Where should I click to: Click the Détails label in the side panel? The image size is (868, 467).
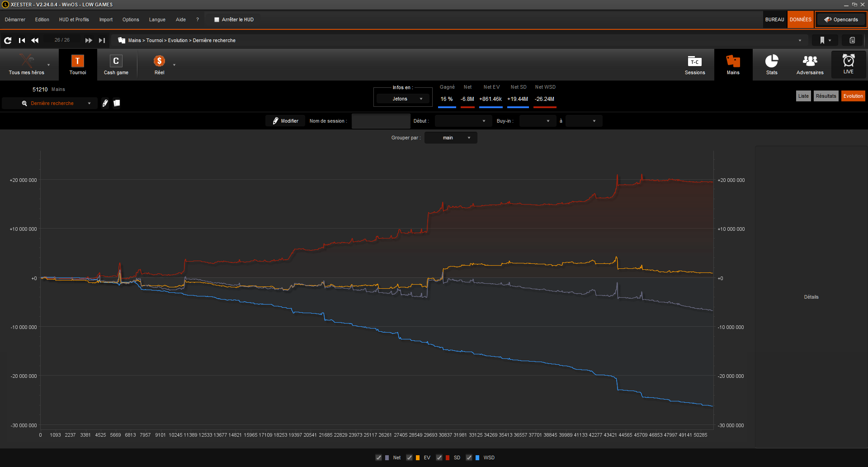[811, 297]
